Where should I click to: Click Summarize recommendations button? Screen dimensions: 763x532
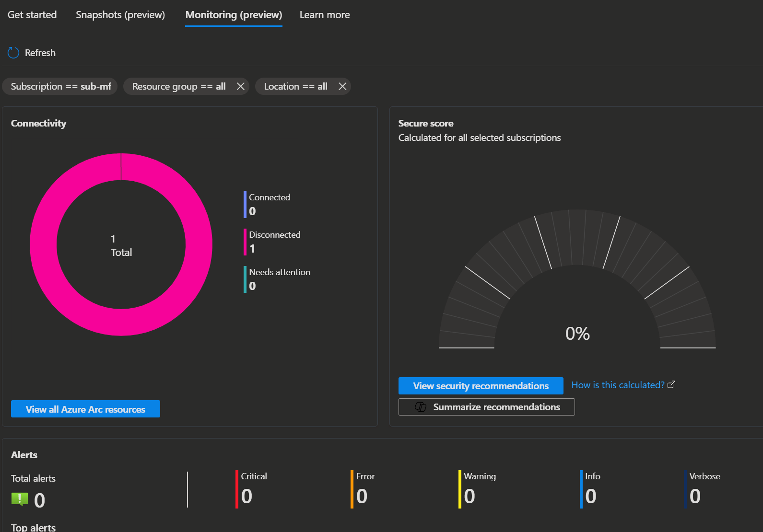[x=486, y=407]
